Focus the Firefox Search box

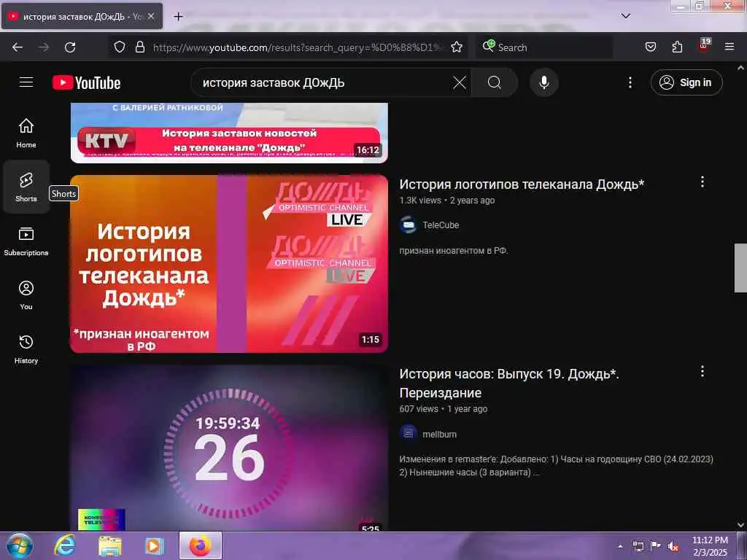tap(544, 47)
